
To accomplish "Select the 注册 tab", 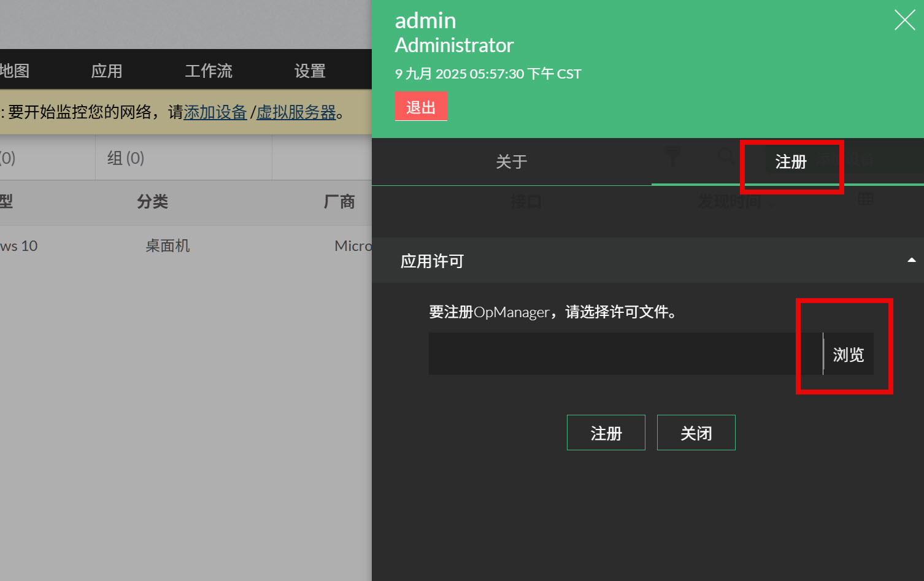I will coord(790,162).
